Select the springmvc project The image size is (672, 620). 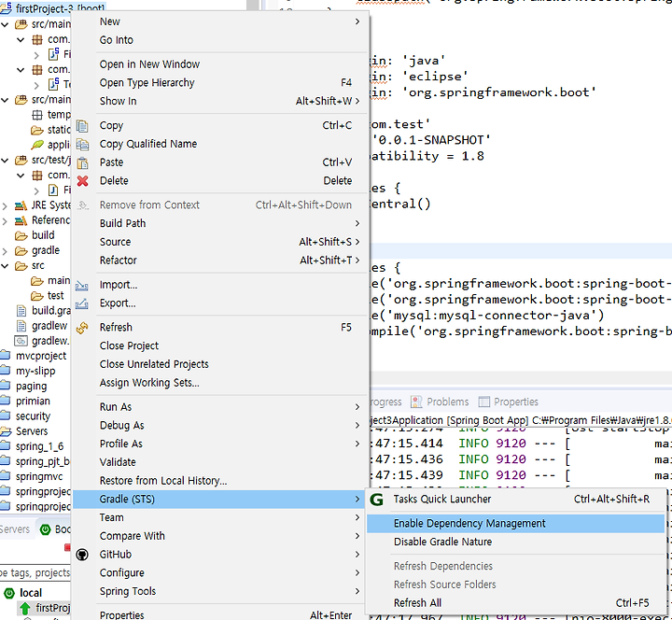pos(39,477)
